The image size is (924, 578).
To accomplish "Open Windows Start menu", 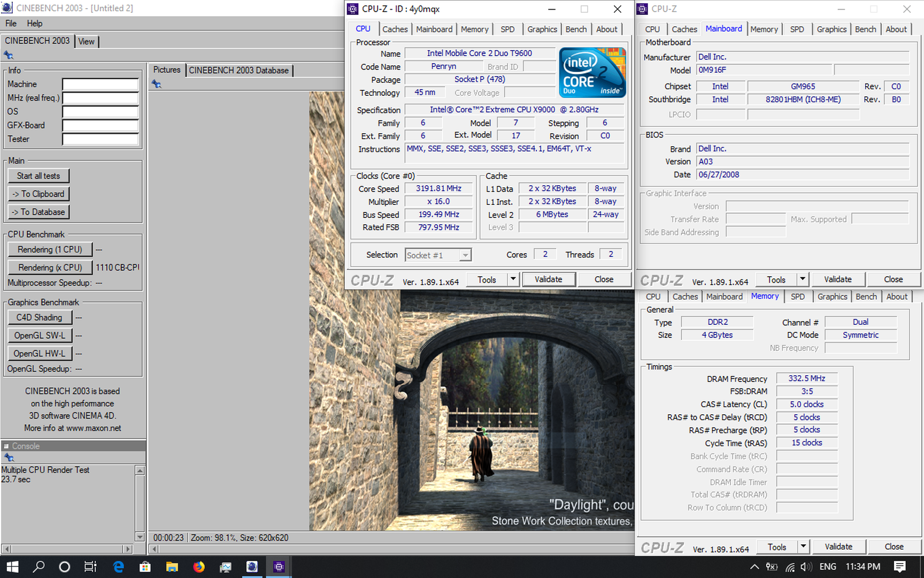I will pos(12,567).
